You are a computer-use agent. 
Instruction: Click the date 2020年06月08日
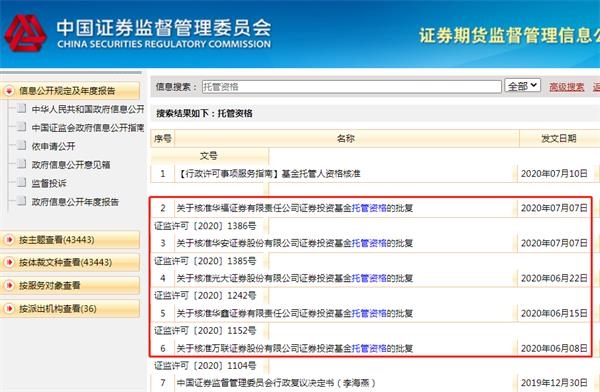click(554, 348)
